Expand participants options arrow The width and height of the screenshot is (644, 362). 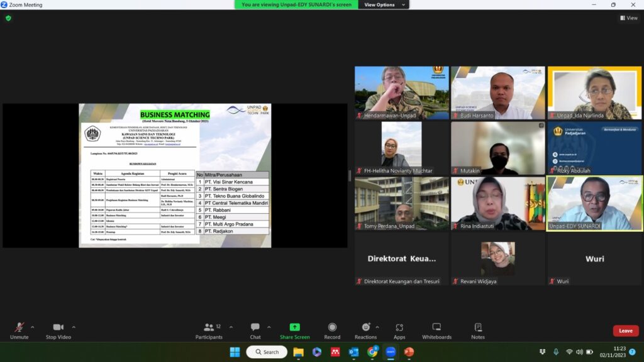(231, 327)
